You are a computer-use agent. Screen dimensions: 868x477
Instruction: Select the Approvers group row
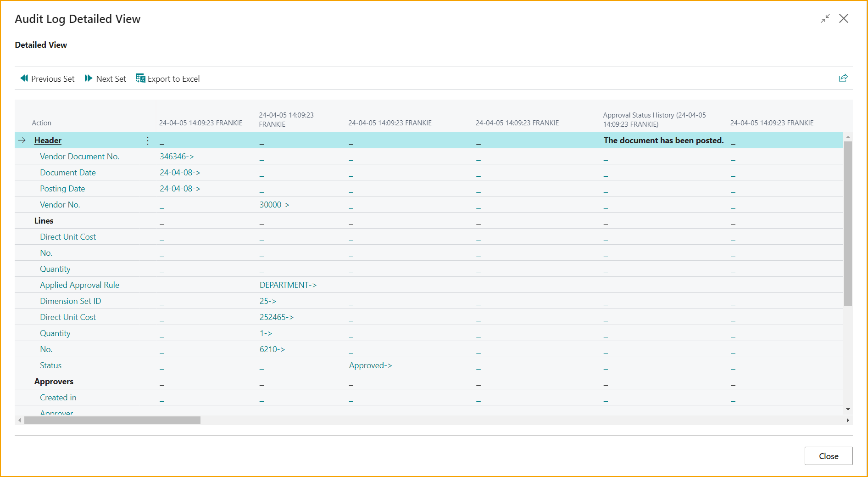pos(54,382)
